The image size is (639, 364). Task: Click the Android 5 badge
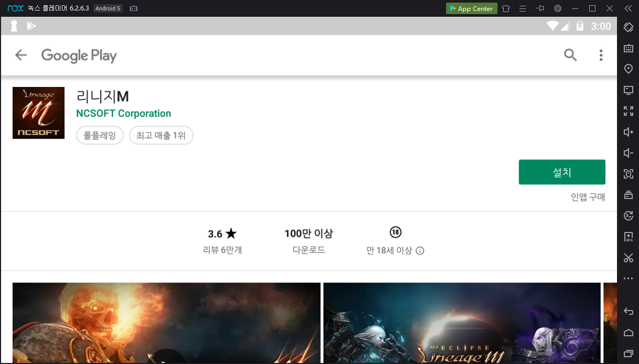pyautogui.click(x=109, y=8)
